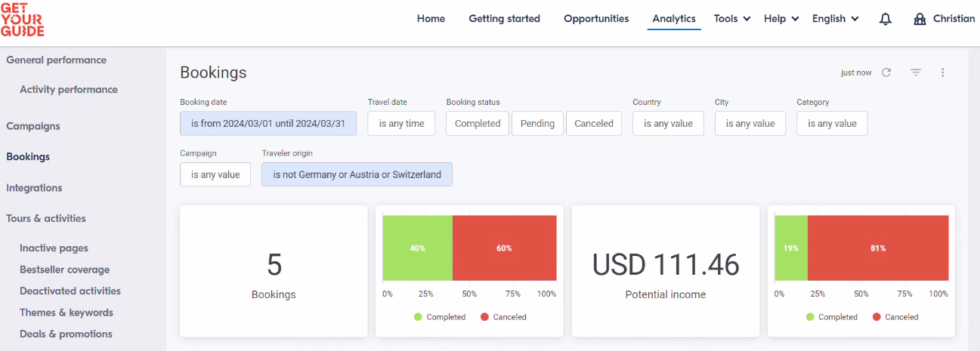Expand the Help dropdown menu
This screenshot has width=980, height=351.
(x=781, y=19)
